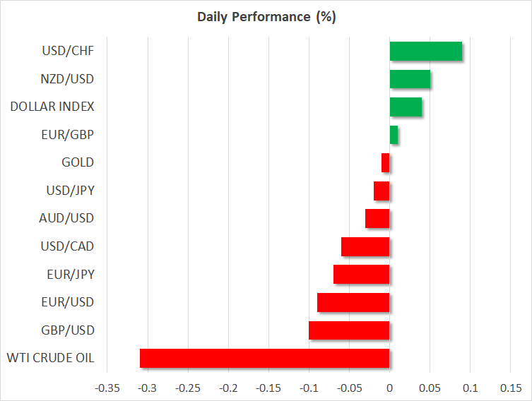532x401 pixels.
Task: Click the 0.15 axis tick label
Action: [x=511, y=388]
